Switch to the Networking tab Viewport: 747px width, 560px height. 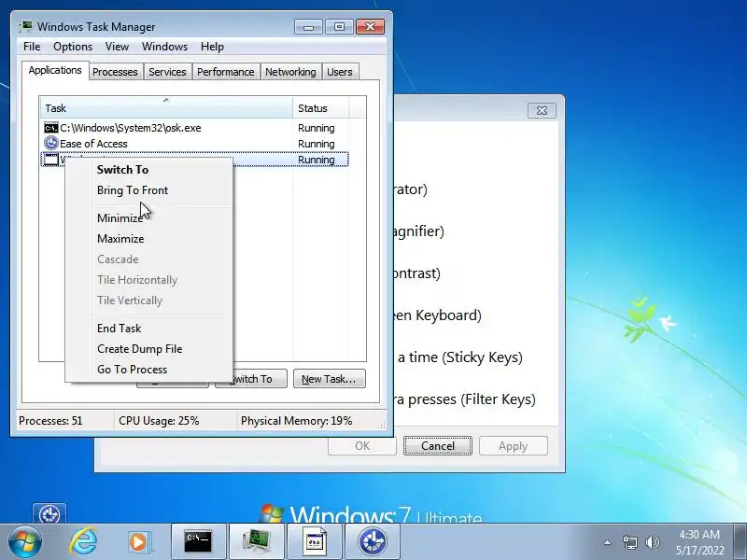tap(290, 72)
